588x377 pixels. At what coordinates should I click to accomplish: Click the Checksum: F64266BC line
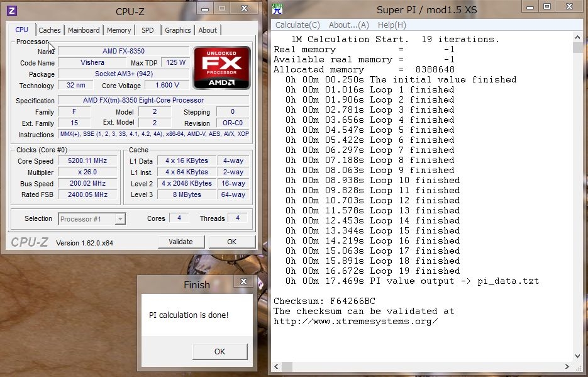[325, 301]
